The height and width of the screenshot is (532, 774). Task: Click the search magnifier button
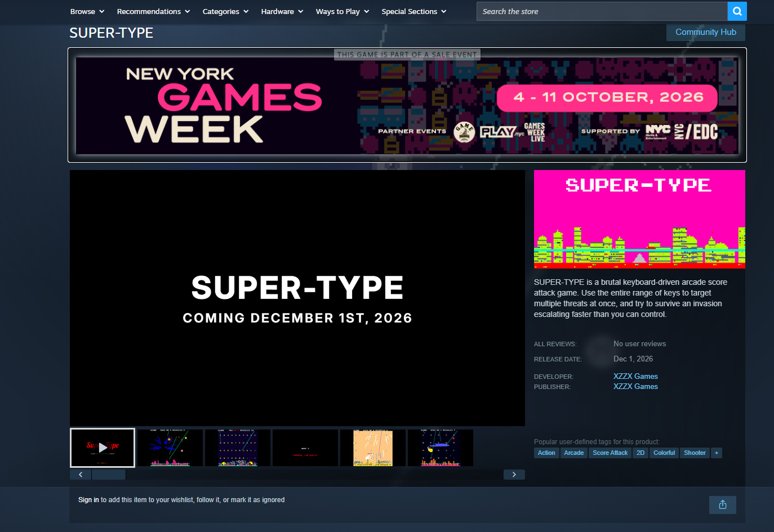pyautogui.click(x=737, y=11)
